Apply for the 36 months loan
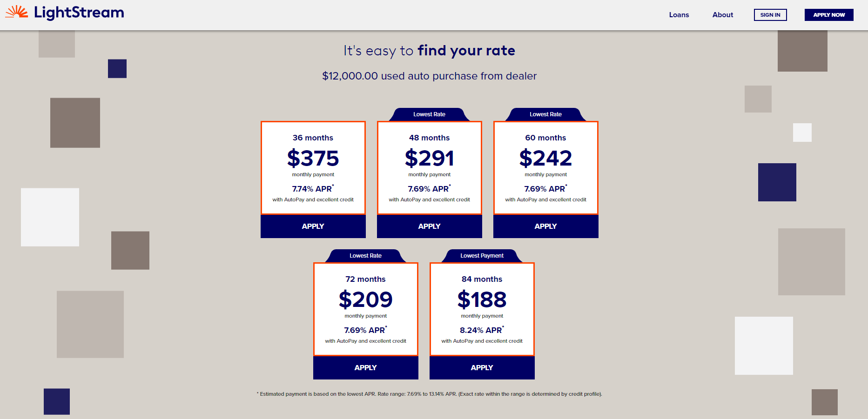 (x=313, y=226)
